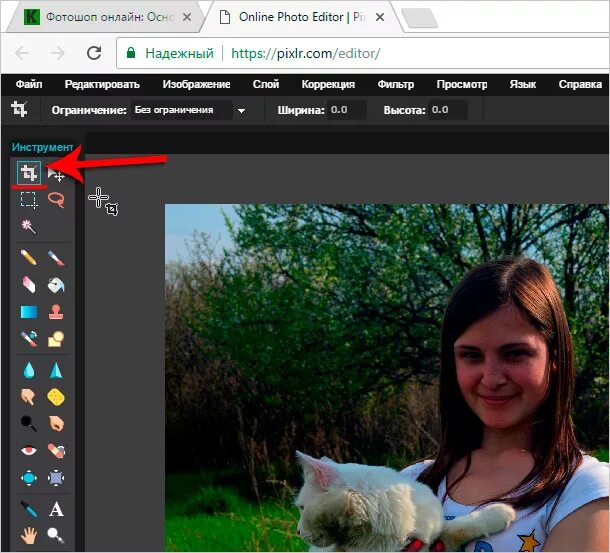
Task: Reload the page
Action: [94, 53]
